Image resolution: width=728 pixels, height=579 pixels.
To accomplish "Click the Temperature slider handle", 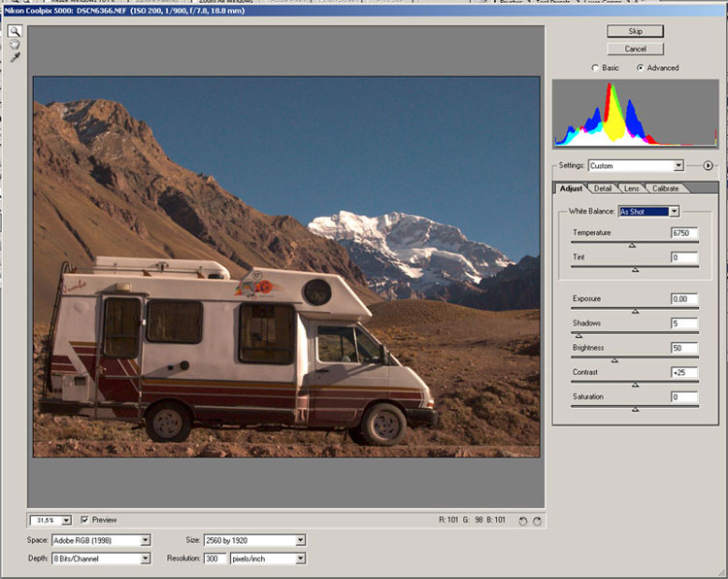I will [x=632, y=246].
